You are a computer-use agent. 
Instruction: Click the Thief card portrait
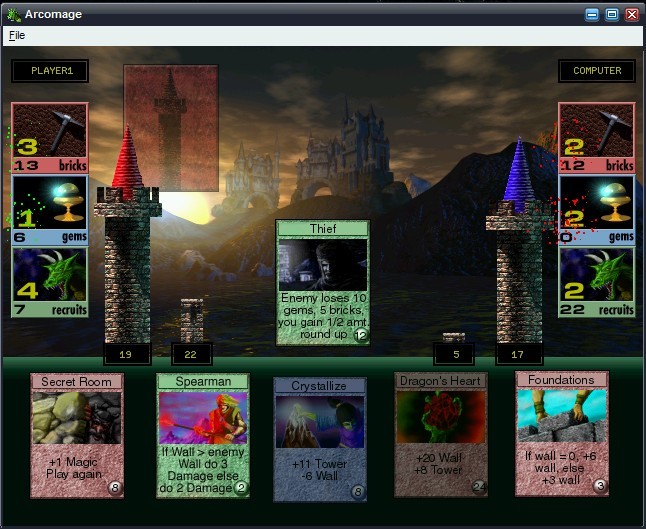coord(323,265)
